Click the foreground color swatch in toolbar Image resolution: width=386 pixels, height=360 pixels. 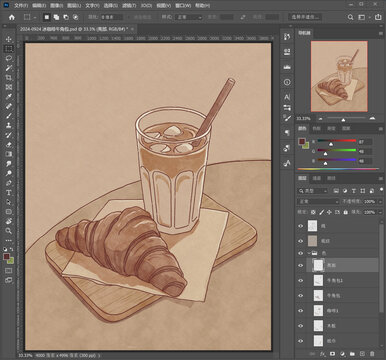point(6,257)
